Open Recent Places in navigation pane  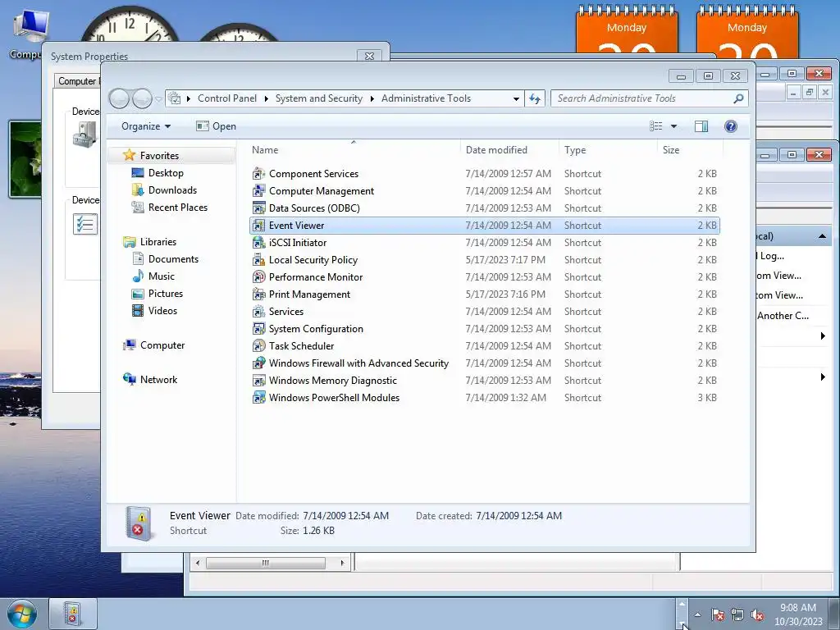click(178, 208)
